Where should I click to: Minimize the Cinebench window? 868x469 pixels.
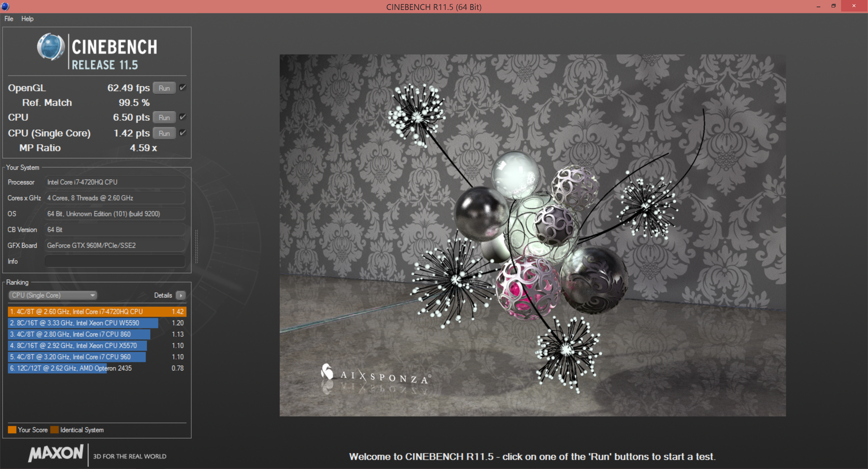point(818,6)
